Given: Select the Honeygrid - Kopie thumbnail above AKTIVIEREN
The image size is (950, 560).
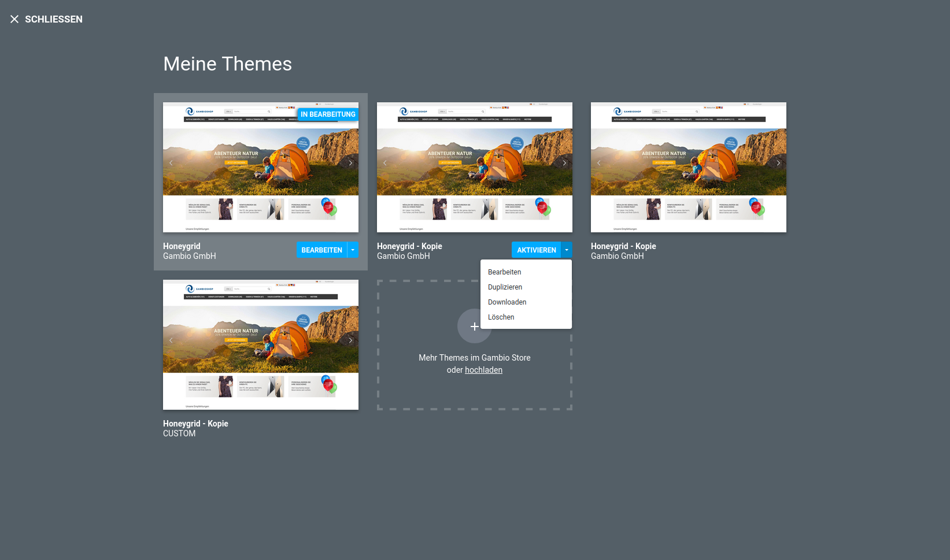Looking at the screenshot, I should coord(474,167).
